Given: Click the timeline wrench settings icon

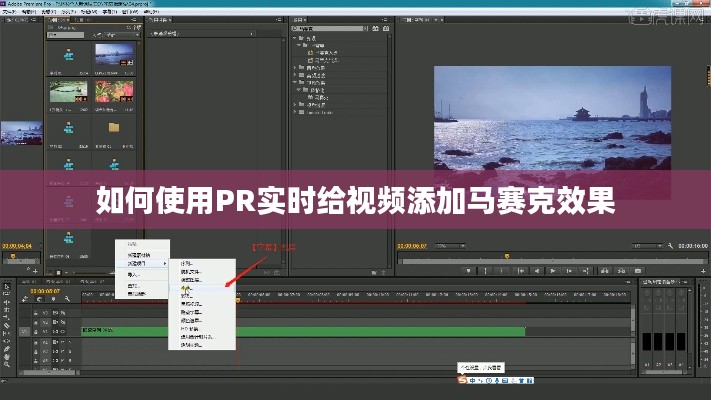Looking at the screenshot, I should 68,298.
